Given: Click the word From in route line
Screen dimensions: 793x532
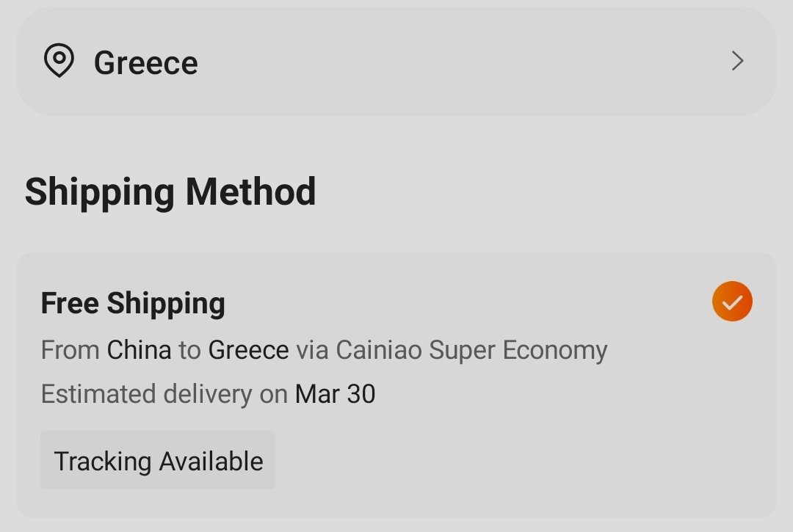Looking at the screenshot, I should [70, 350].
